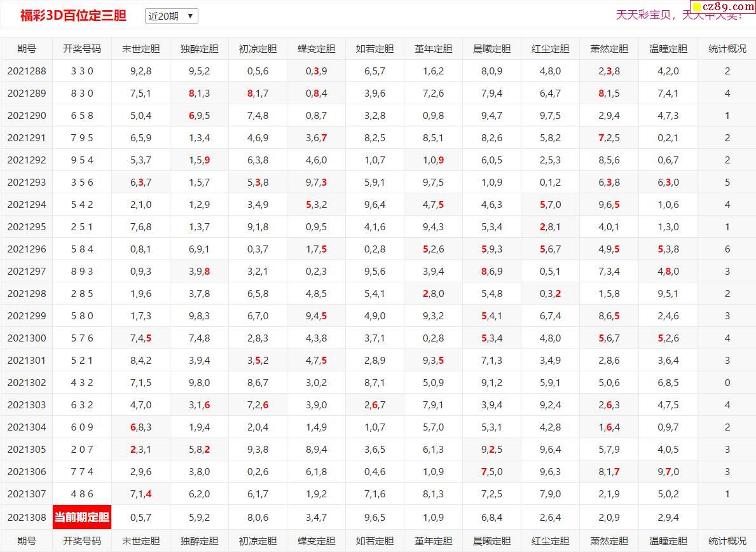Click 萧然定胆 prediction 2,0,9 in 2021308 row
This screenshot has width=756, height=552.
[608, 517]
